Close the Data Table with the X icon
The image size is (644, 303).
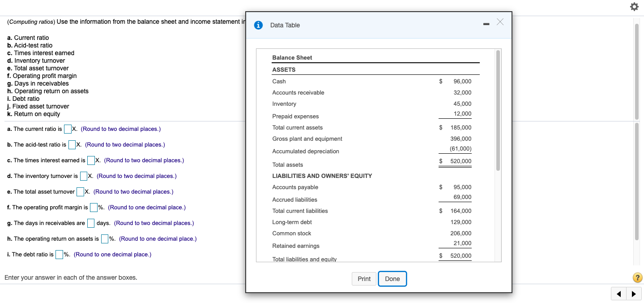[x=500, y=22]
